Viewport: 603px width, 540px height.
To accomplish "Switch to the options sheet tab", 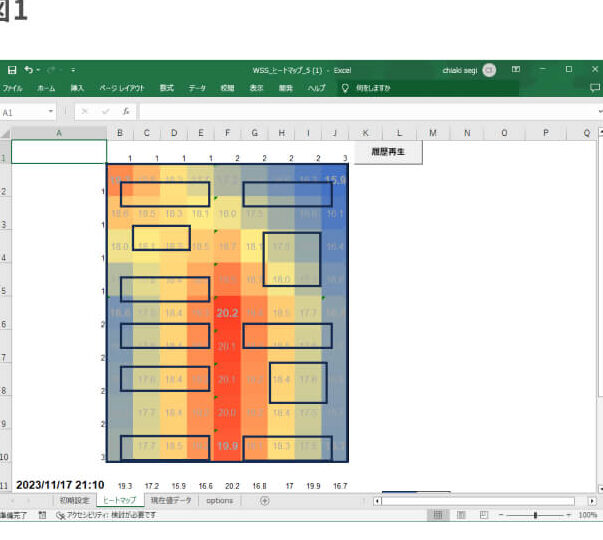I will 220,500.
